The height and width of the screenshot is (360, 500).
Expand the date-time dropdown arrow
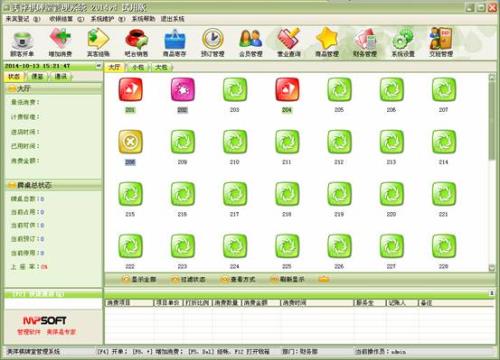pos(98,66)
